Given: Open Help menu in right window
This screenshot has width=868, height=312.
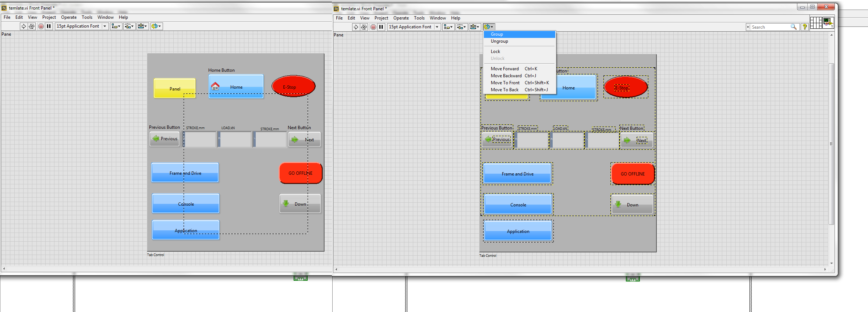Looking at the screenshot, I should 456,18.
